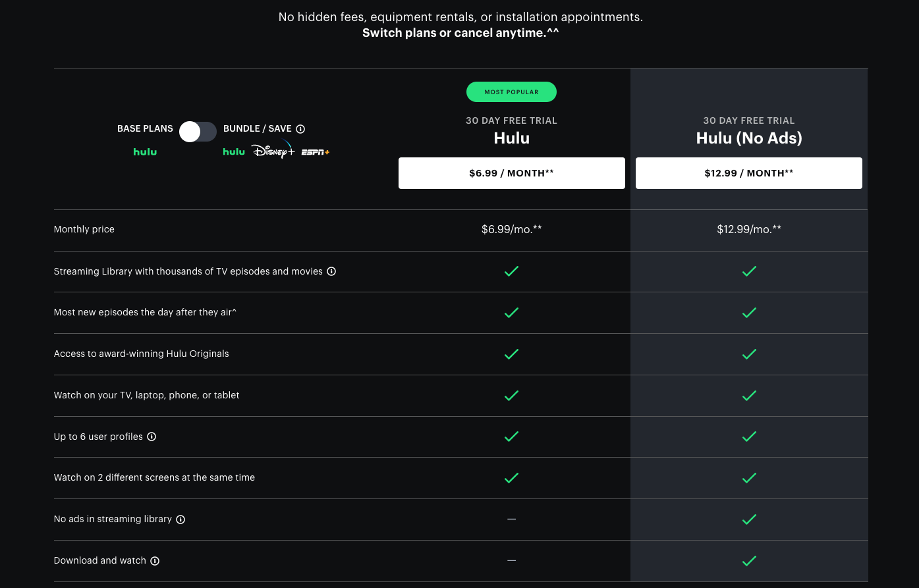Click the hulu wordmark next to Disney+
The width and height of the screenshot is (919, 588).
click(x=234, y=151)
